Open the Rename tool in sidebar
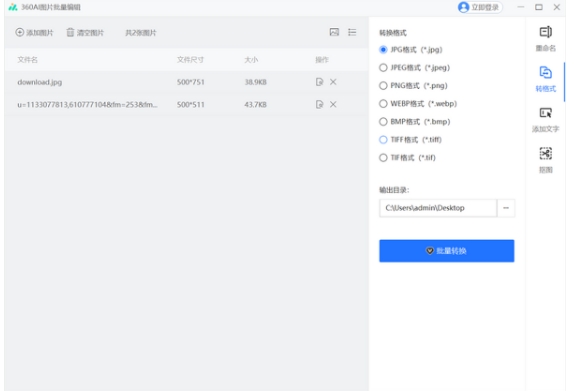The image size is (577, 391). click(545, 39)
